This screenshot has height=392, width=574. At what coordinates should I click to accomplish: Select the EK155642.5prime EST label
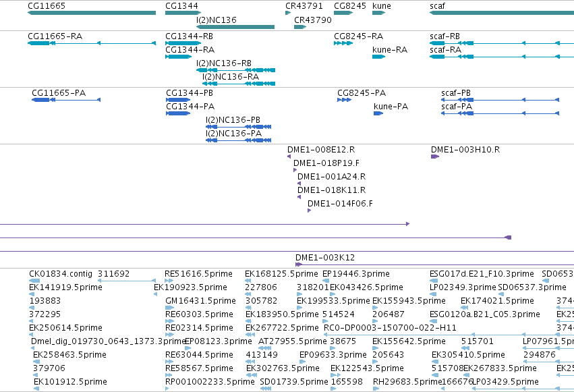pos(409,341)
